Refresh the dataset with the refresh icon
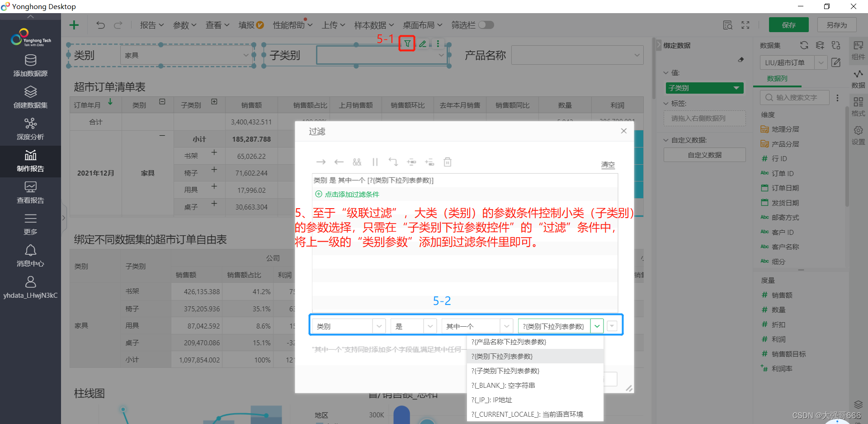This screenshot has width=868, height=424. (804, 45)
